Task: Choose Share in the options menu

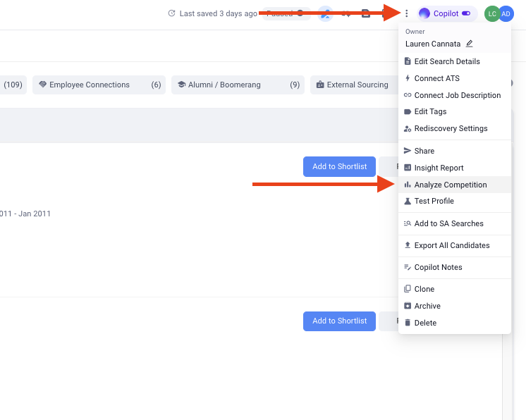Action: (455, 151)
